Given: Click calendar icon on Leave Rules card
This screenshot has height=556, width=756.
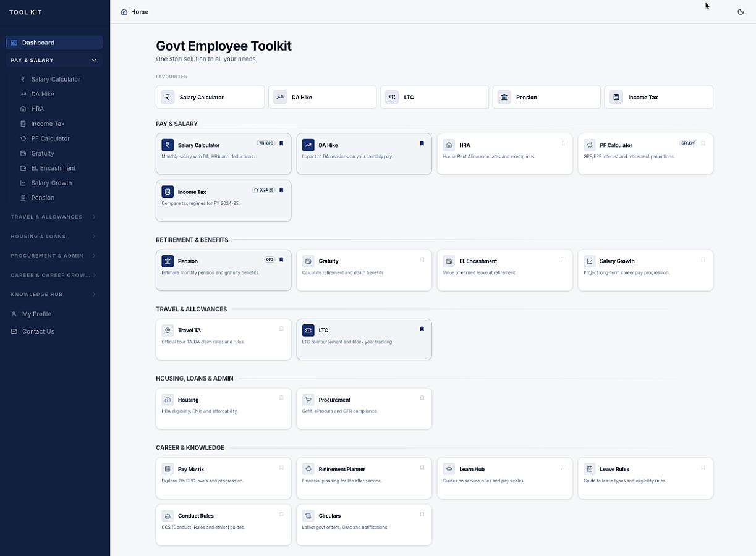Looking at the screenshot, I should click(x=590, y=469).
